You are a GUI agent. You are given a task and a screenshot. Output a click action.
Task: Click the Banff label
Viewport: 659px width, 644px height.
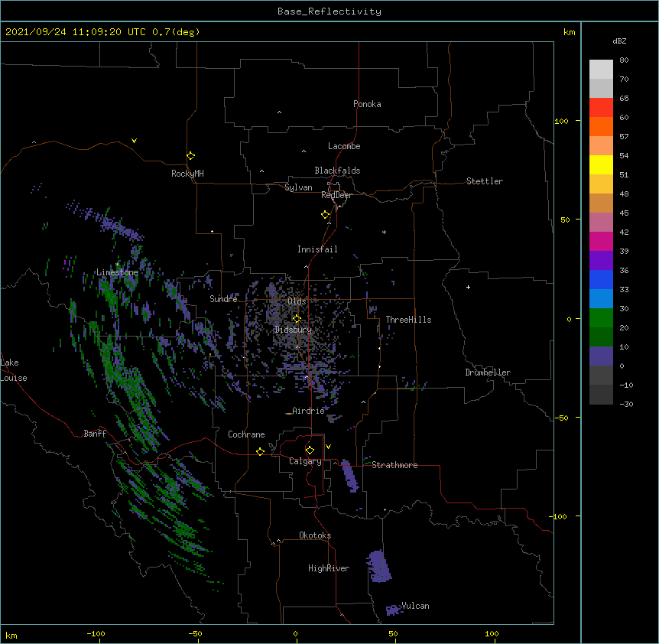point(95,434)
